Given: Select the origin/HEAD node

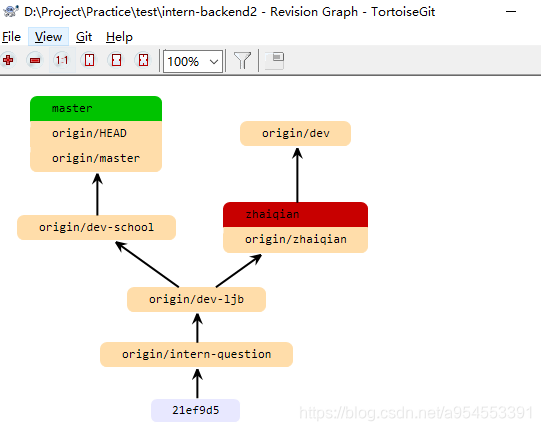Looking at the screenshot, I should [x=96, y=134].
